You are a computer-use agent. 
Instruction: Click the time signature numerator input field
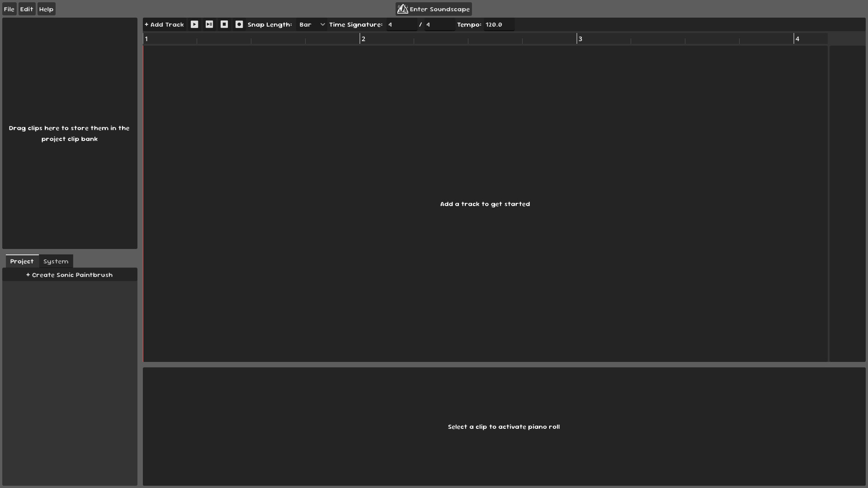400,24
